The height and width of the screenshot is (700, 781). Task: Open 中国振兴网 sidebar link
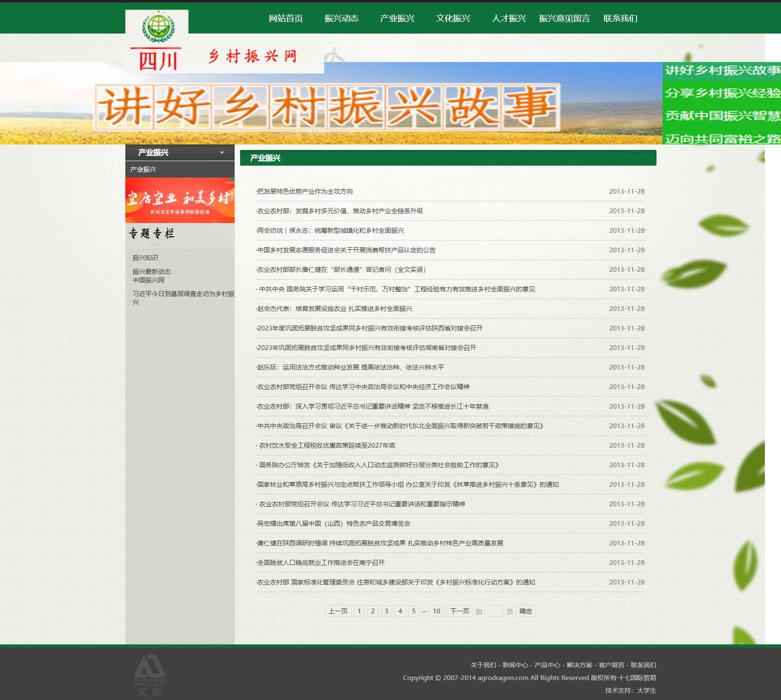click(x=148, y=280)
